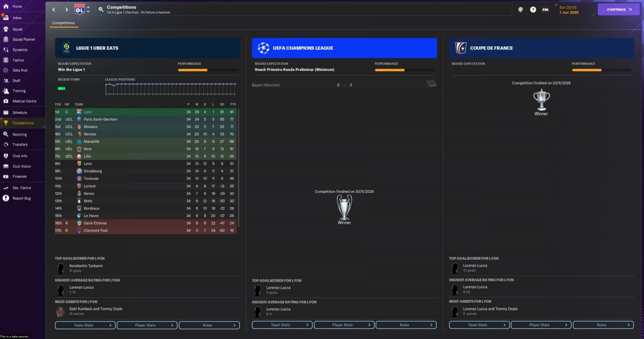
Task: Click the recent form green indicator
Action: click(x=62, y=88)
